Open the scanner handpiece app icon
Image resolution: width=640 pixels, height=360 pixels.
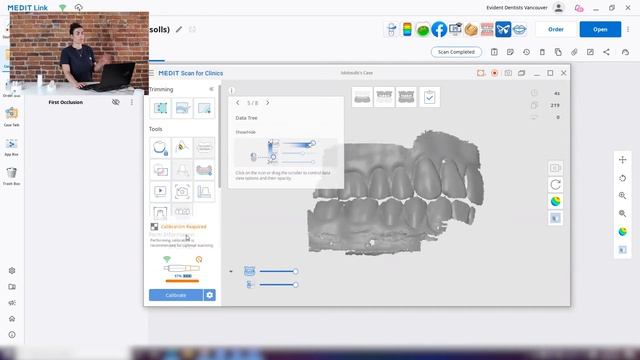pos(391,29)
